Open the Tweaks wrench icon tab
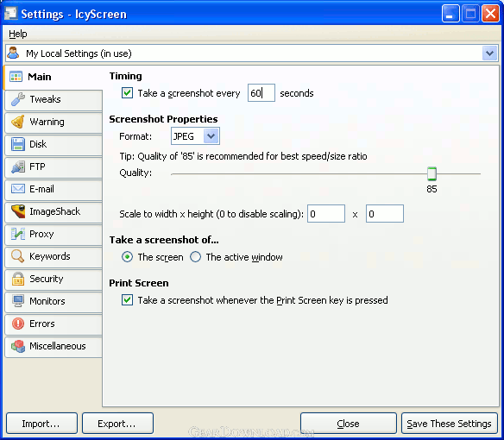 click(x=18, y=99)
